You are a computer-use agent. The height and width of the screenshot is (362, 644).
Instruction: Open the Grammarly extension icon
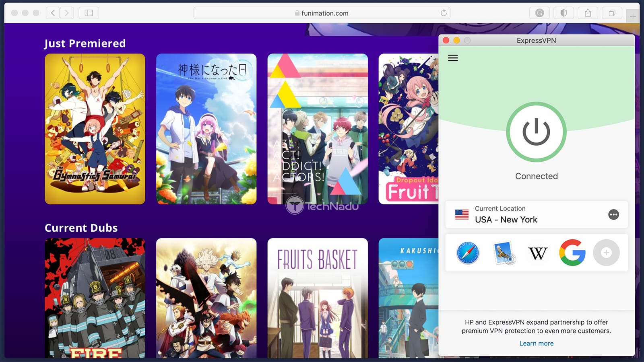[x=539, y=13]
